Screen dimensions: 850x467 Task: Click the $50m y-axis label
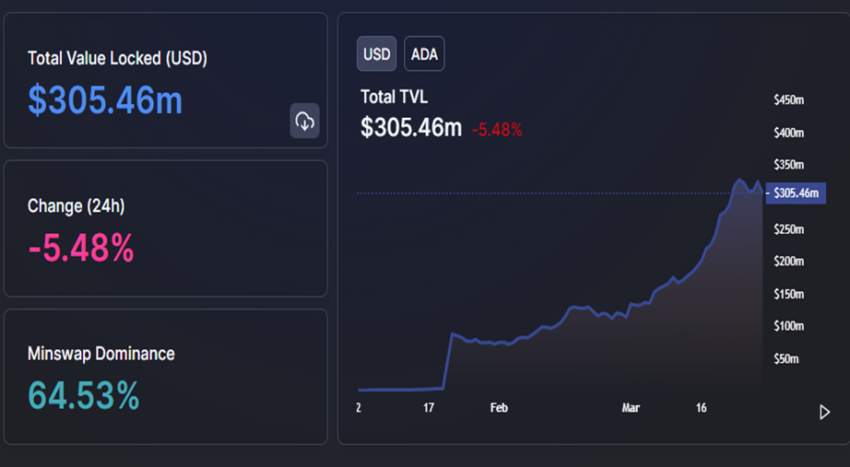pyautogui.click(x=789, y=358)
